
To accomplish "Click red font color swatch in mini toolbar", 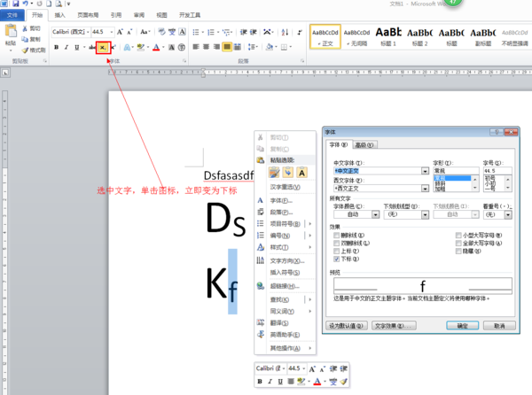I will click(x=317, y=382).
